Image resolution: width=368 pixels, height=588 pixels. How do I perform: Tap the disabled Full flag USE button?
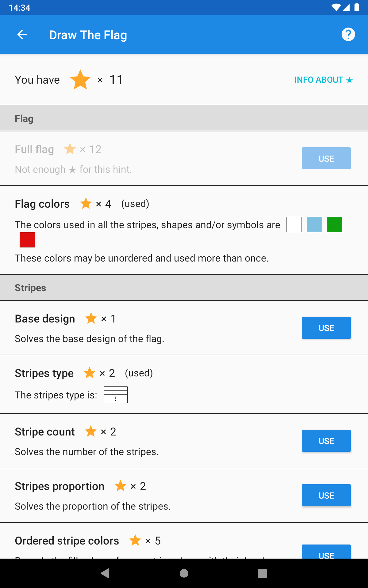(326, 158)
